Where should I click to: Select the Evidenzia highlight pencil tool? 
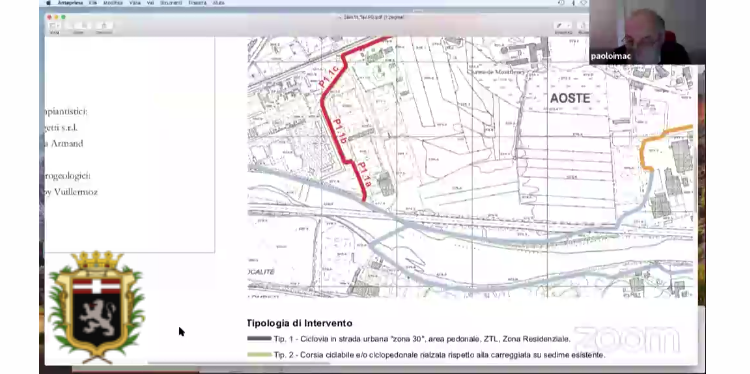pyautogui.click(x=559, y=25)
